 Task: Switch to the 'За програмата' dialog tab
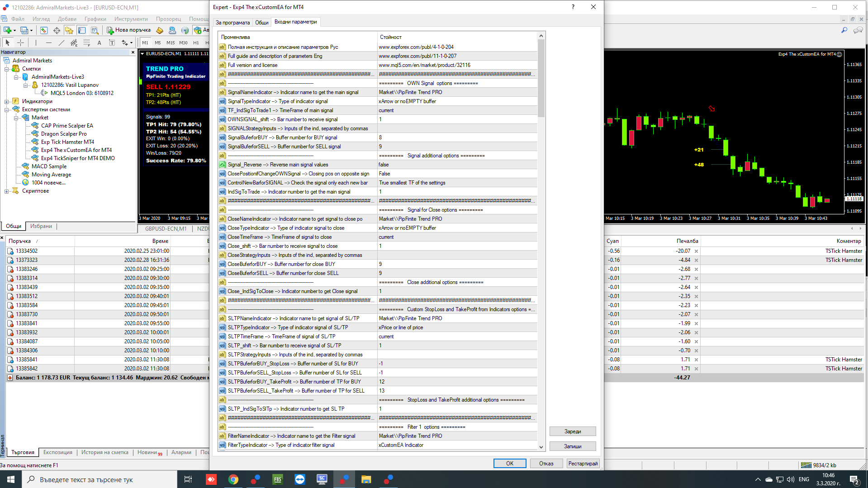click(232, 22)
